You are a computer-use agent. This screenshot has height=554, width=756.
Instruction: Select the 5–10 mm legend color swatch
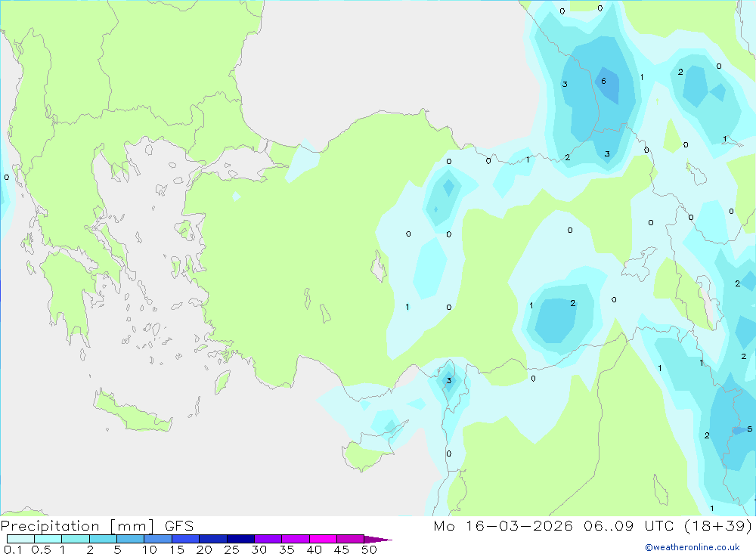(131, 539)
